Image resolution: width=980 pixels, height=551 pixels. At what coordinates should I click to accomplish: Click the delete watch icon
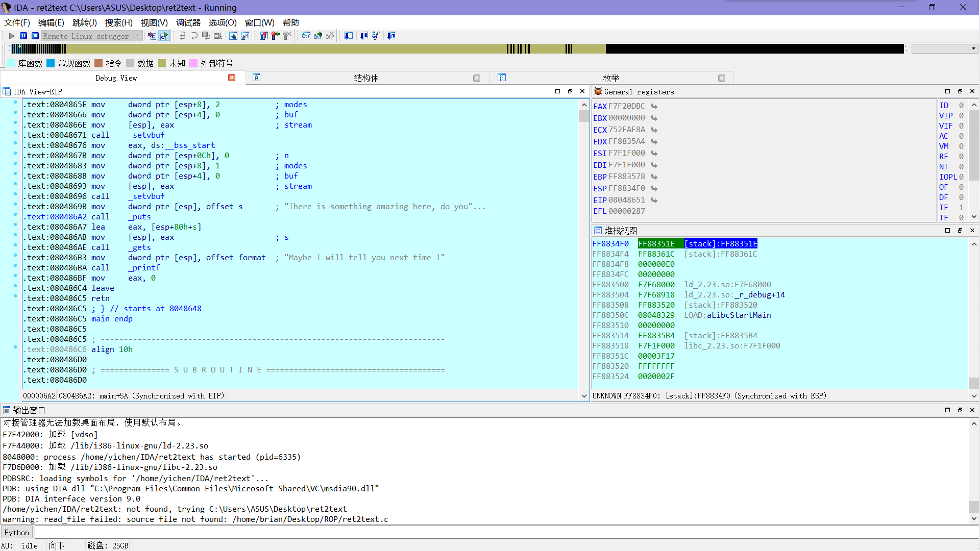330,36
